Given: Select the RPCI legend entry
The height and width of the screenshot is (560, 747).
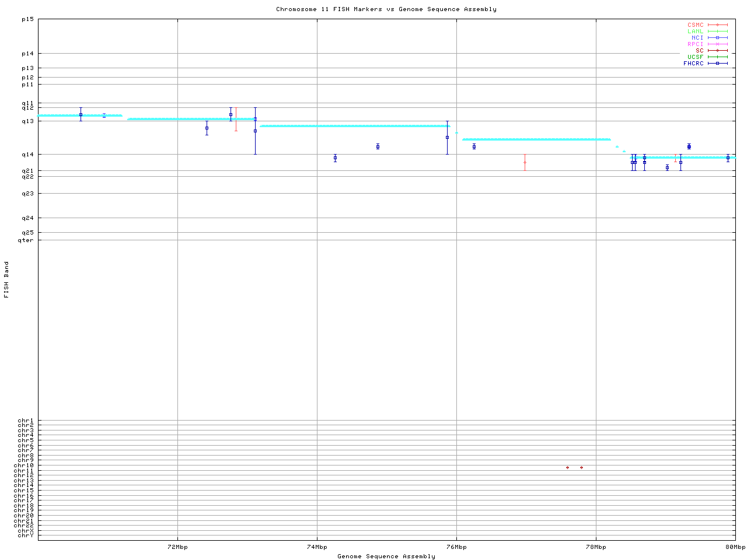Looking at the screenshot, I should coord(707,44).
